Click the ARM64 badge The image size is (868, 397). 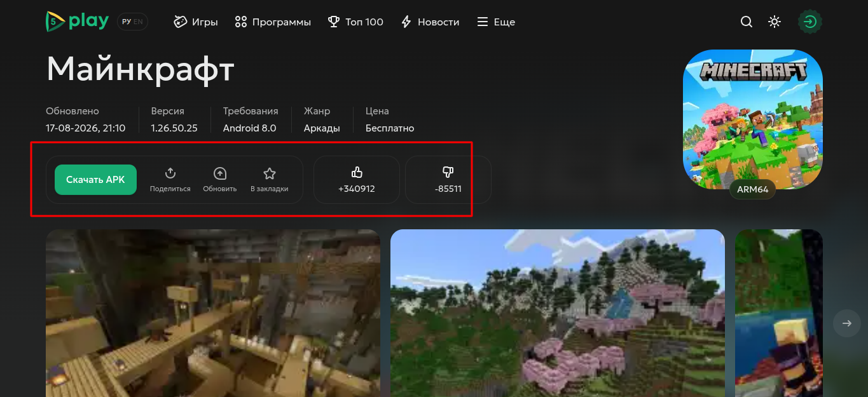coord(753,189)
